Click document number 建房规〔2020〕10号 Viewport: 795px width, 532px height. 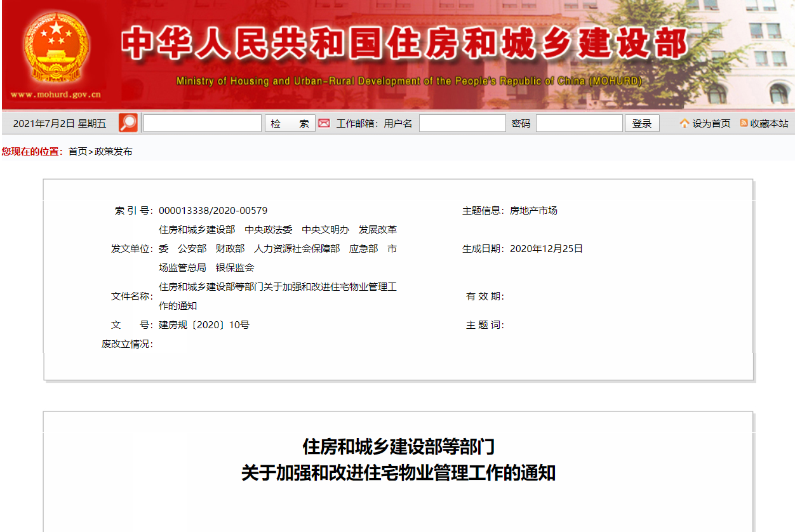204,325
